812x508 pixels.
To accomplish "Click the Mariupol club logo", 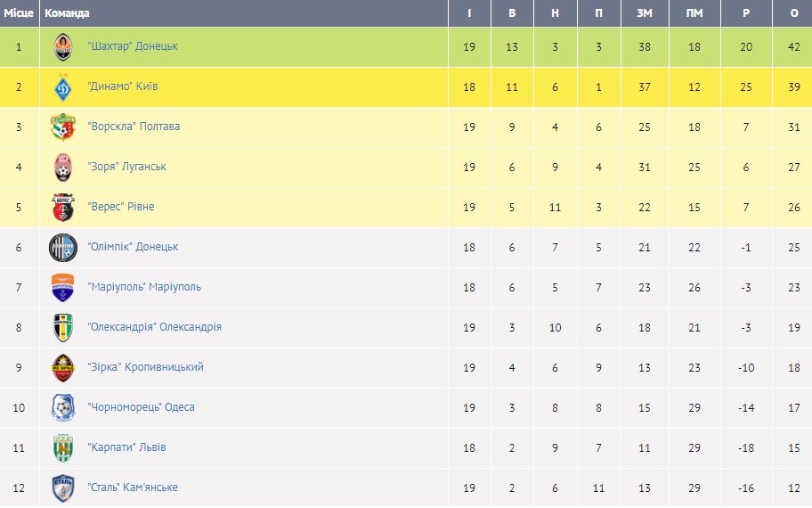I will pos(63,287).
